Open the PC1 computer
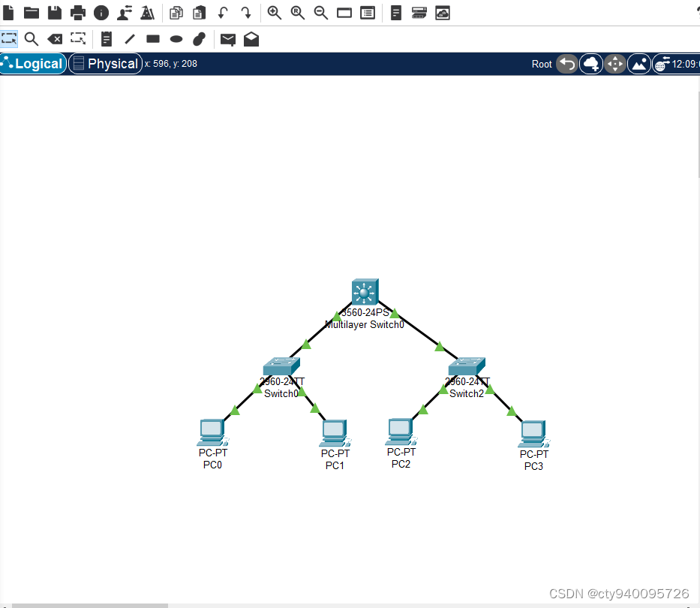 point(335,433)
